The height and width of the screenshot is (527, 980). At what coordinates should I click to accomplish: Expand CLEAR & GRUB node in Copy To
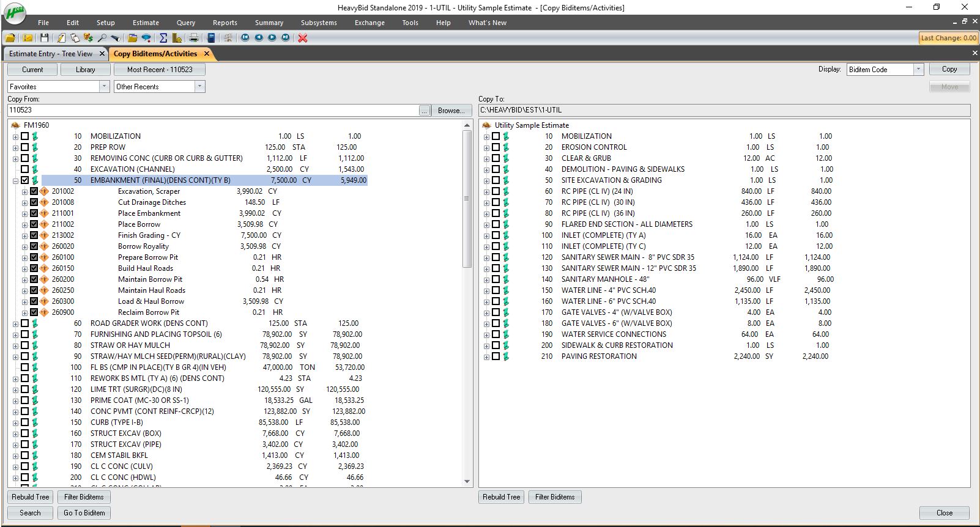[x=486, y=159]
